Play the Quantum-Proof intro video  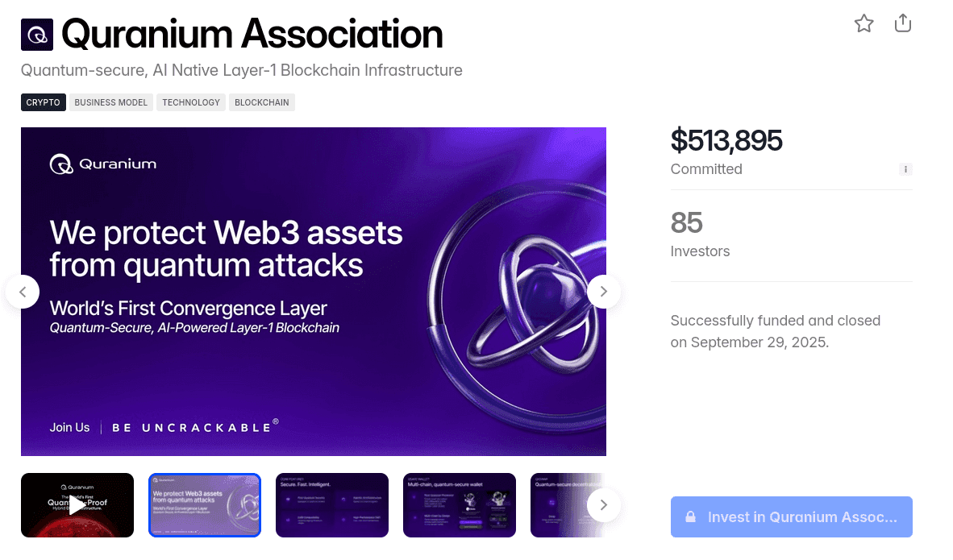tap(77, 504)
